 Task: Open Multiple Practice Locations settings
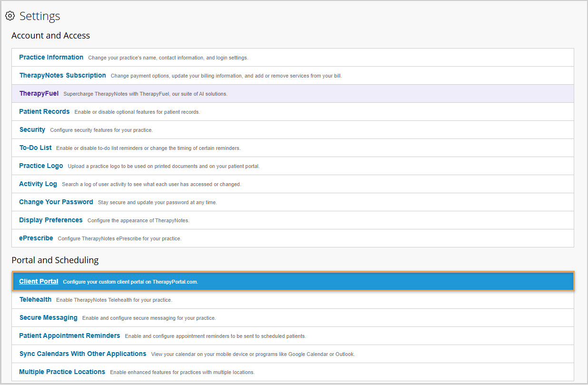tap(62, 372)
